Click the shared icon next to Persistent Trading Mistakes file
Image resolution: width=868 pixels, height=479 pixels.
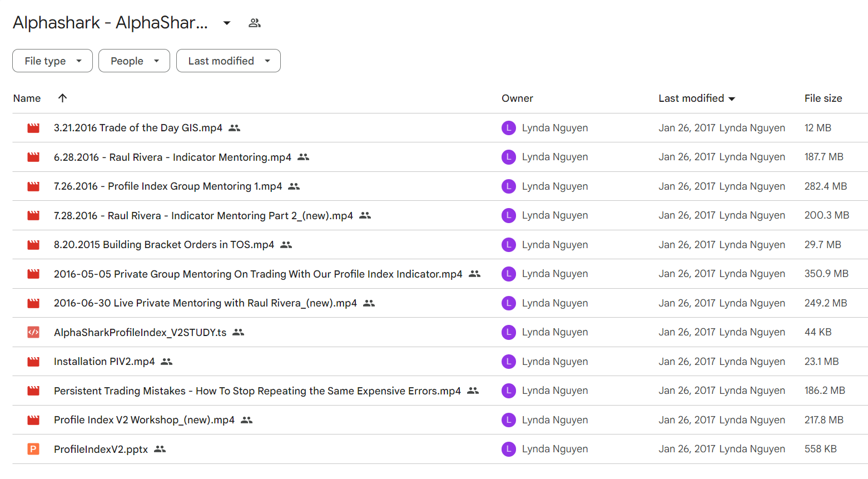coord(473,391)
